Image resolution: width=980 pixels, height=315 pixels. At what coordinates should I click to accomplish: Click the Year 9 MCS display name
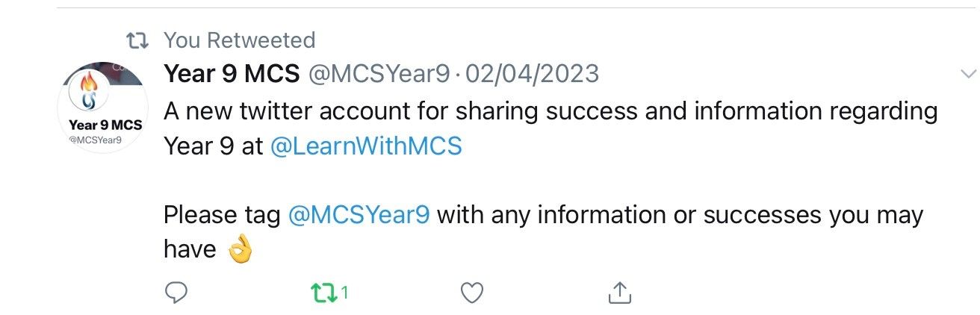232,73
